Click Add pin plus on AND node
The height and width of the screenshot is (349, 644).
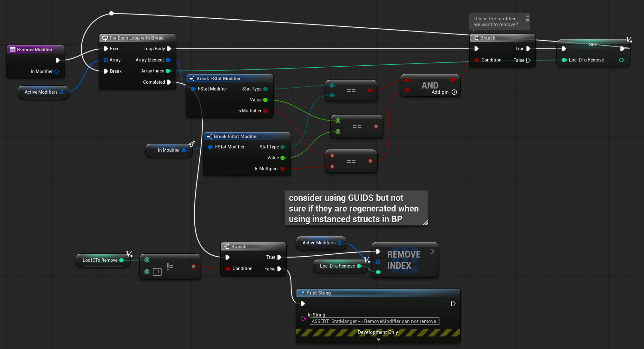(454, 92)
